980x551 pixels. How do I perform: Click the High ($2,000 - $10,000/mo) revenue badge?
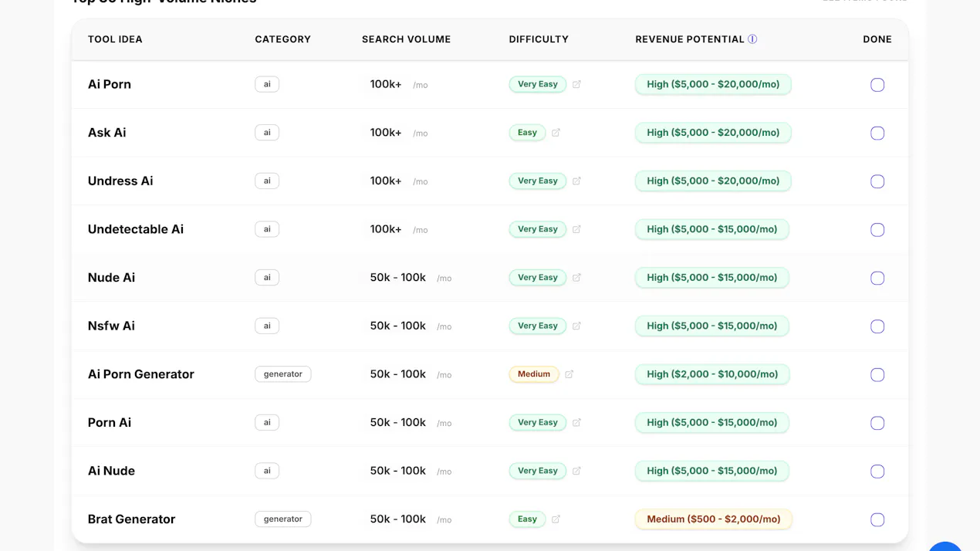point(712,374)
